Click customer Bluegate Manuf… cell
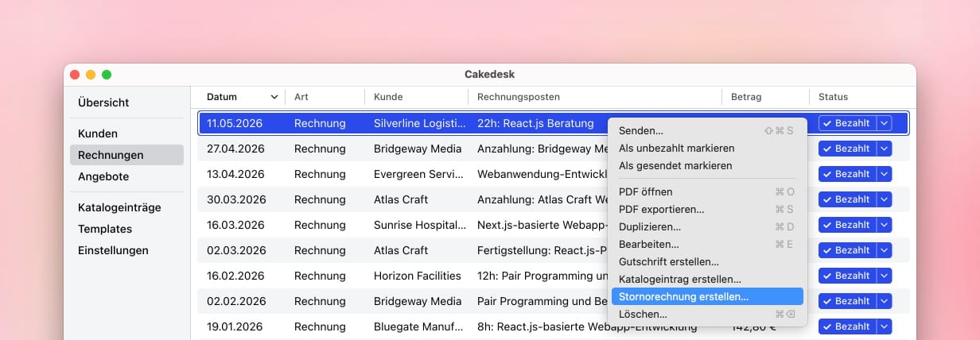Image resolution: width=980 pixels, height=340 pixels. [x=420, y=326]
